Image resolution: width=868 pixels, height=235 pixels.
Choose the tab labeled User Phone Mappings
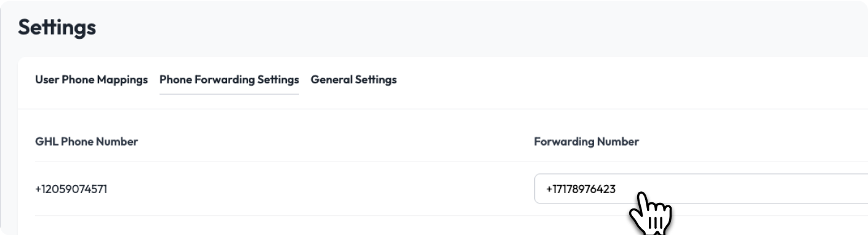[92, 80]
